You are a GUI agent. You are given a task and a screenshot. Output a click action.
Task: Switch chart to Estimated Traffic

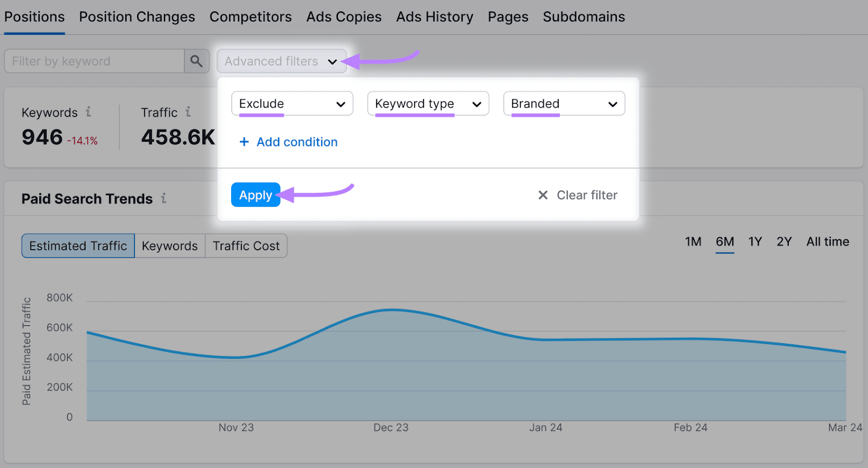[78, 246]
